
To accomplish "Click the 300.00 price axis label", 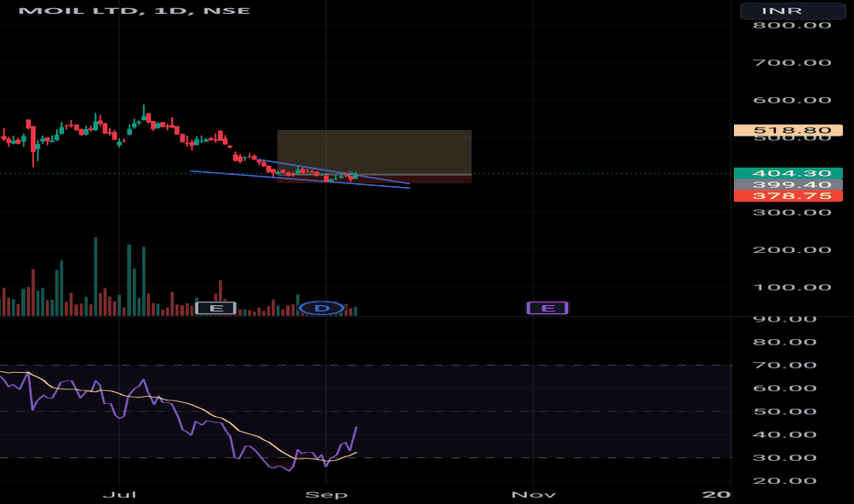I will (792, 213).
